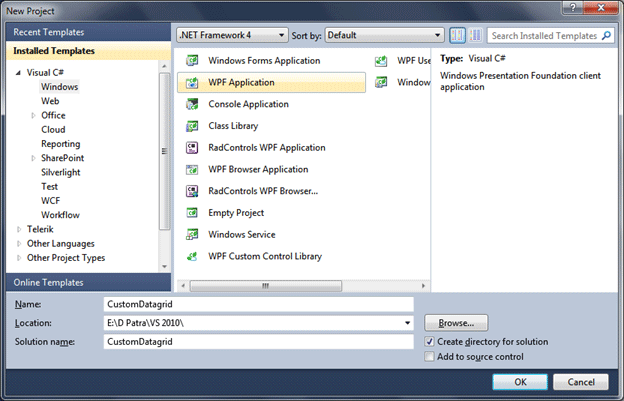Open the .NET Framework 4 dropdown

tap(232, 35)
